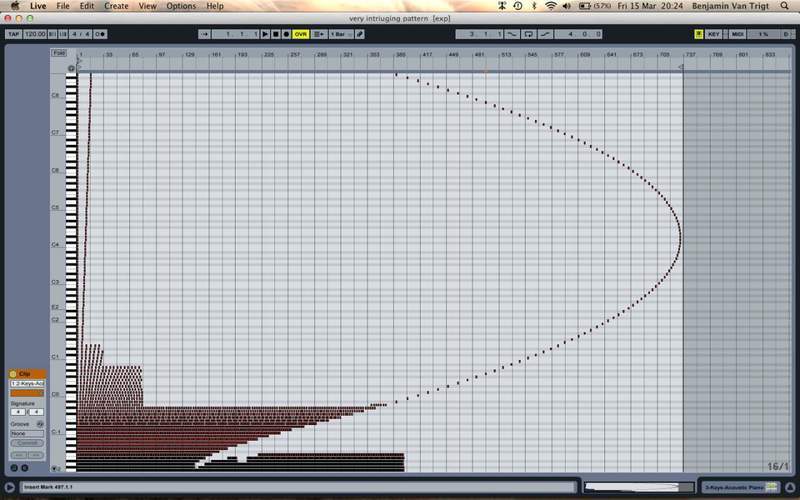
Task: Click the punch-in switch icon
Action: [512, 34]
